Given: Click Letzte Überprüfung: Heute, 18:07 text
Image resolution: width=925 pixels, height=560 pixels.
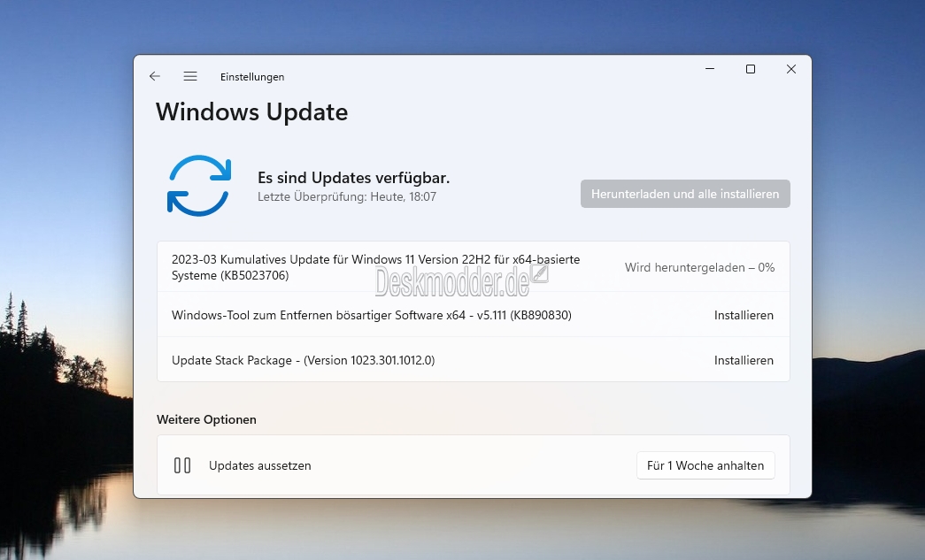Looking at the screenshot, I should point(347,197).
